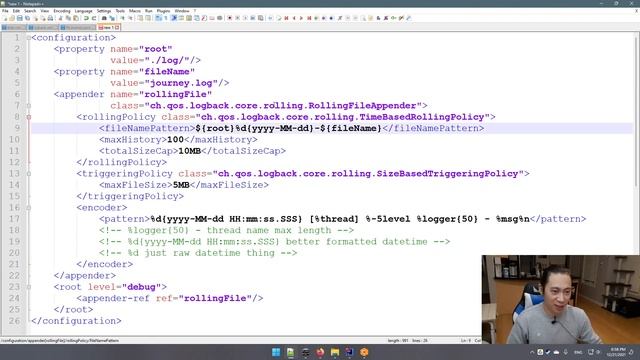Open Find dialog via binoculars icon
The image size is (640, 360).
point(104,18)
